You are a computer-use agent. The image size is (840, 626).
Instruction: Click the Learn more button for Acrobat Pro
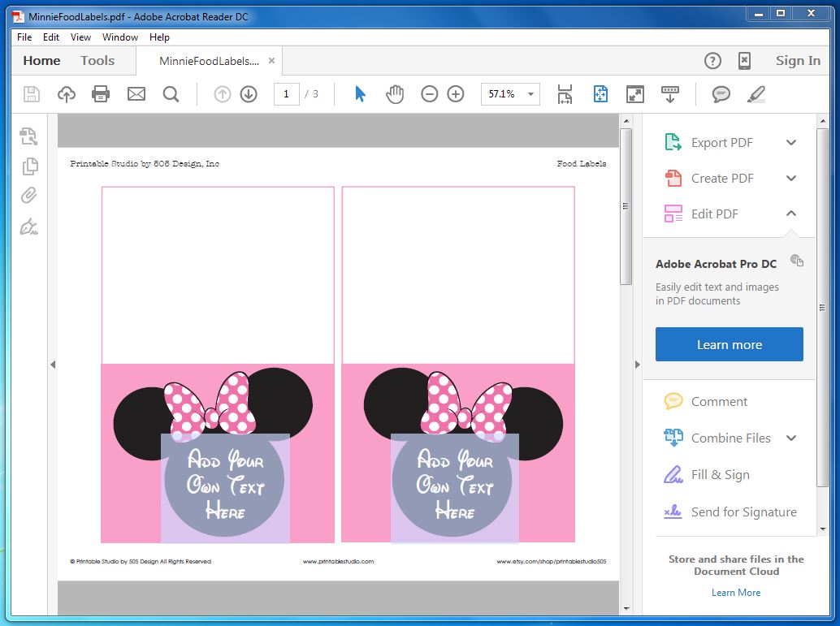[x=728, y=343]
